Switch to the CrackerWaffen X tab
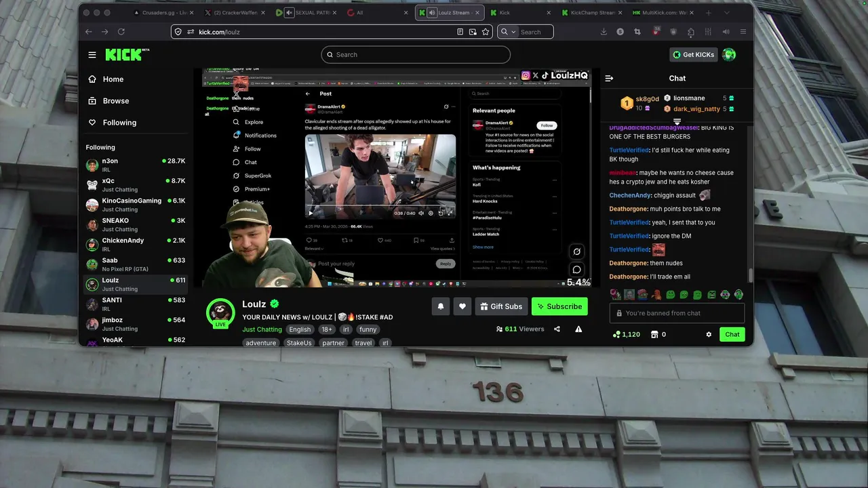 click(236, 13)
